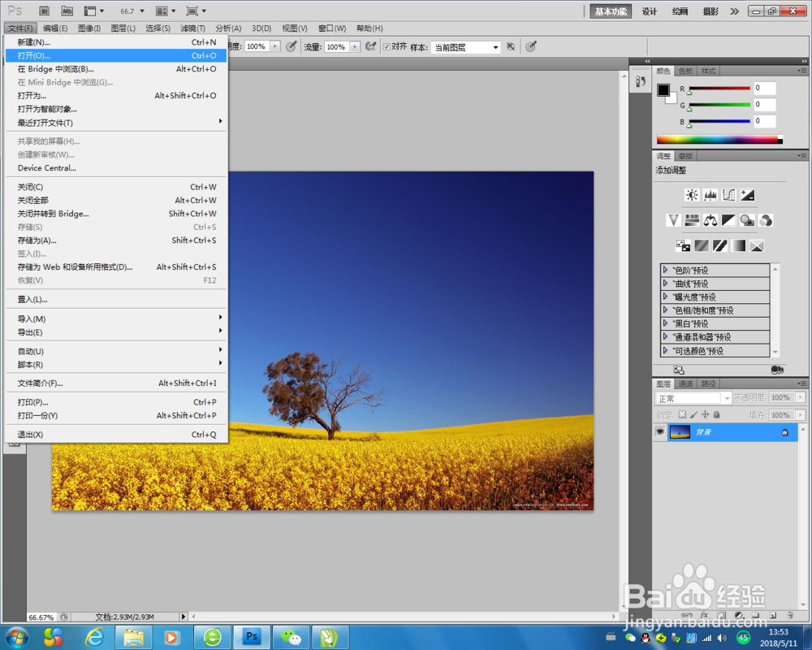Switch to the 色板 tab
Screen dimensions: 812x650
tap(685, 71)
